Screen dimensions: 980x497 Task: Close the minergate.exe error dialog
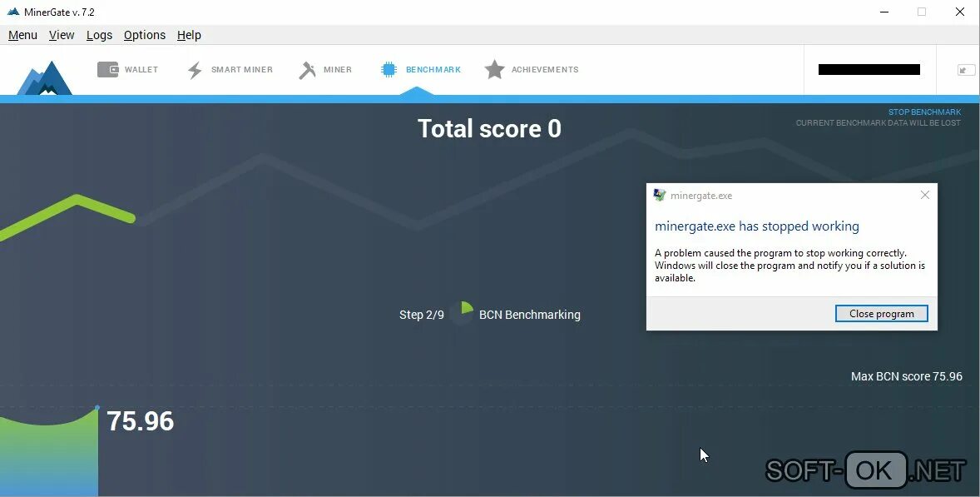tap(925, 195)
